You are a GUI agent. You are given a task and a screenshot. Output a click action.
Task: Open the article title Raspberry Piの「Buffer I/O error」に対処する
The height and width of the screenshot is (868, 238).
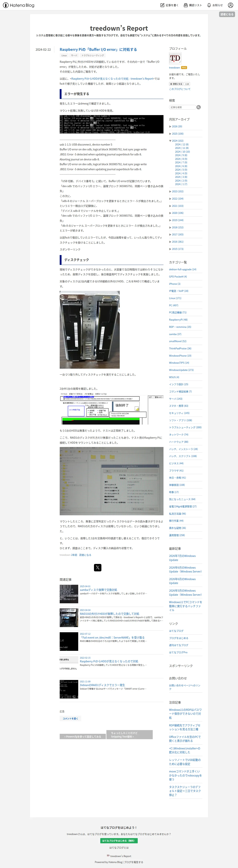98,50
